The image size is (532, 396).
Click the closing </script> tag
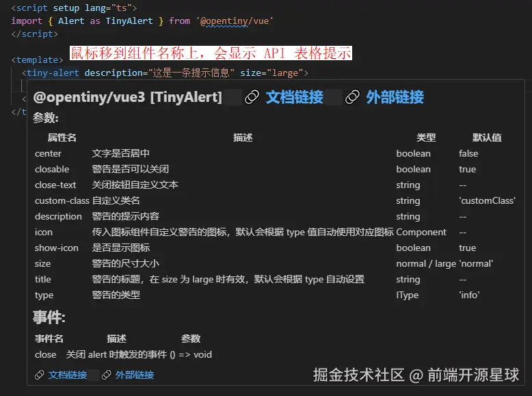pos(35,34)
